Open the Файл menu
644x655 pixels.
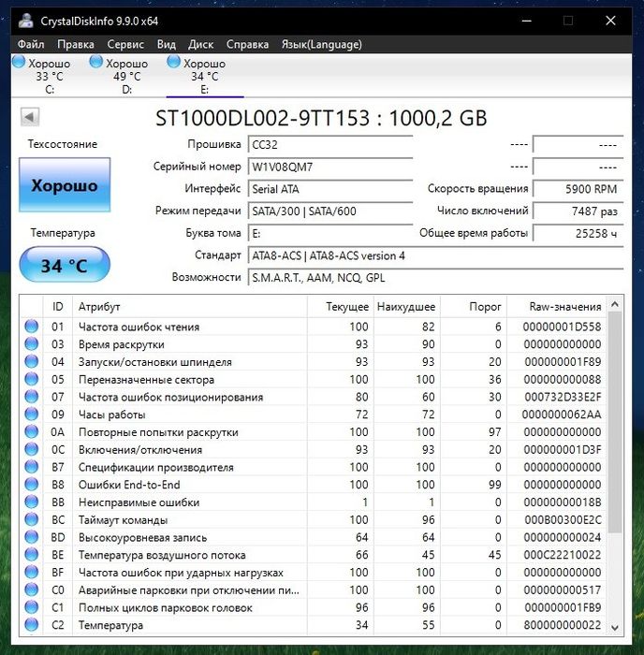click(31, 44)
